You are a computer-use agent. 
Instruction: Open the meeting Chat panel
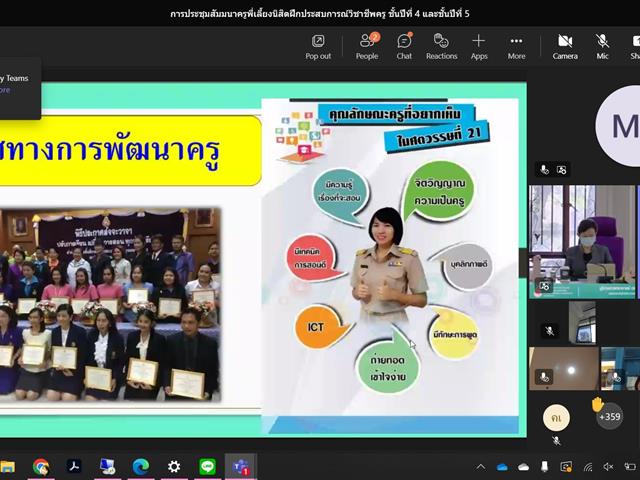(x=404, y=47)
